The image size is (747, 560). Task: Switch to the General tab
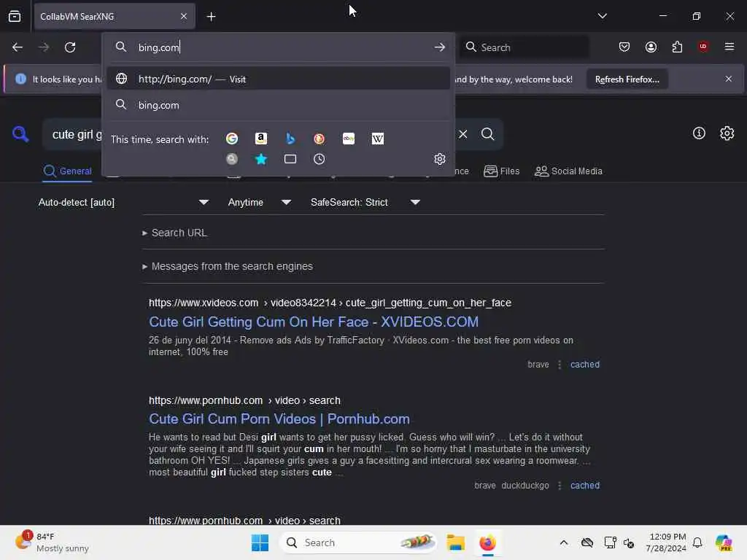coord(67,171)
